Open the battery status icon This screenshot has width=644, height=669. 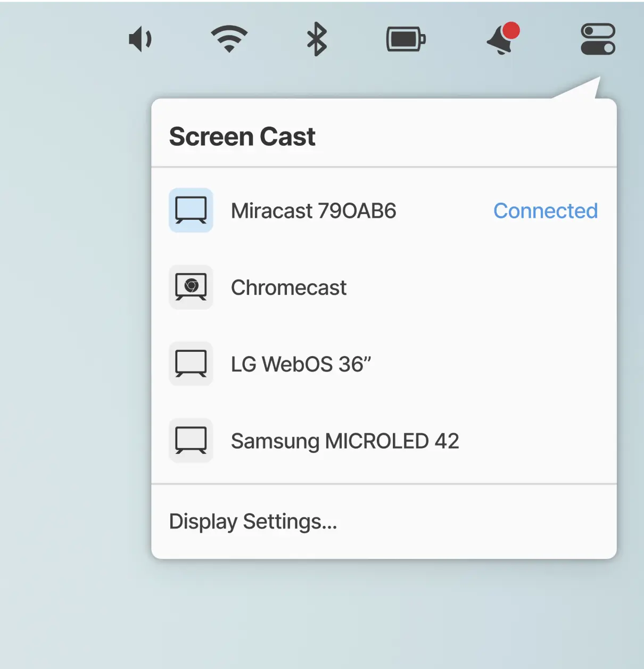[x=406, y=39]
